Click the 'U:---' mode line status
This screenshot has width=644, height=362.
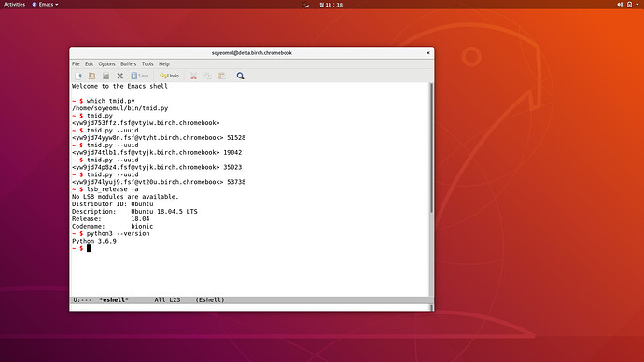[82, 300]
